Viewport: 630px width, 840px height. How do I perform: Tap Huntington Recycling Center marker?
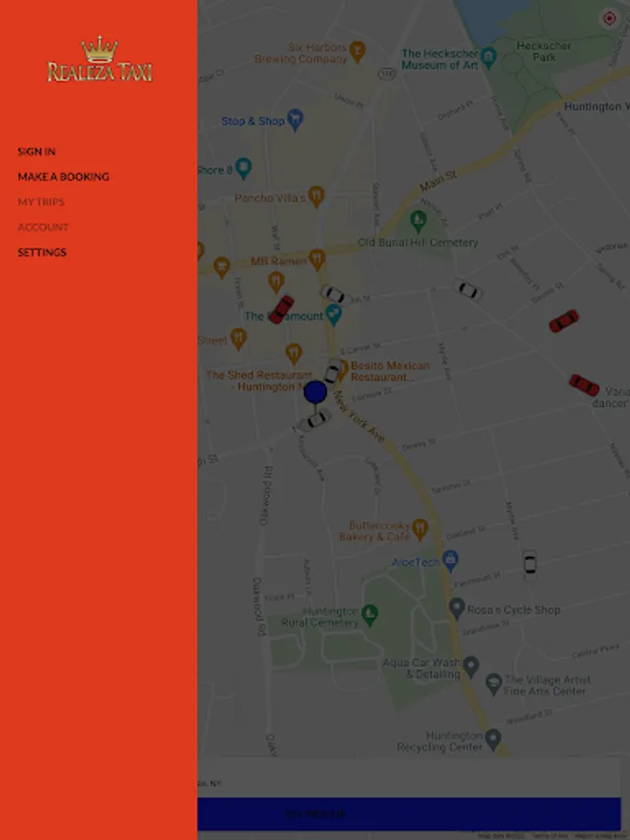coord(493,739)
